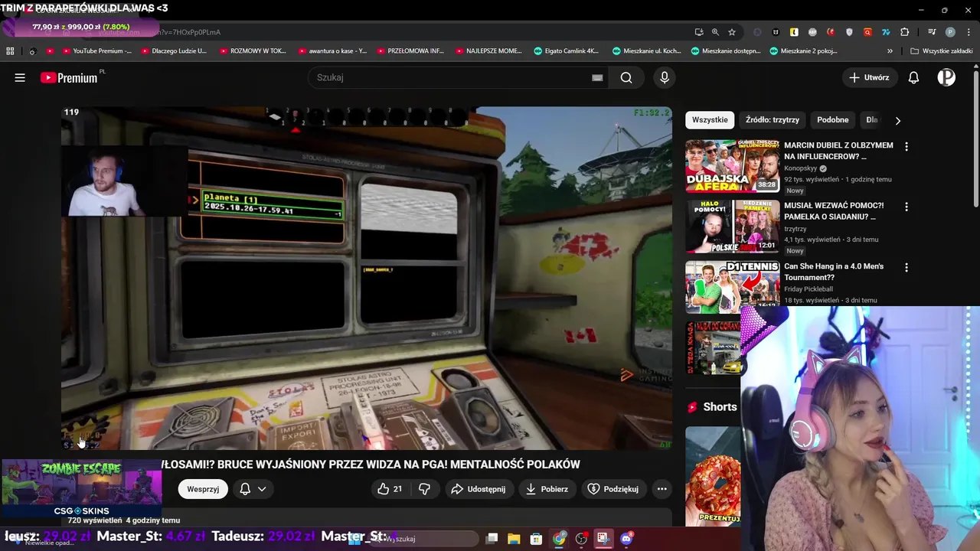The width and height of the screenshot is (980, 551).
Task: Open Elgato Camlink 4K bookmark
Action: point(567,51)
